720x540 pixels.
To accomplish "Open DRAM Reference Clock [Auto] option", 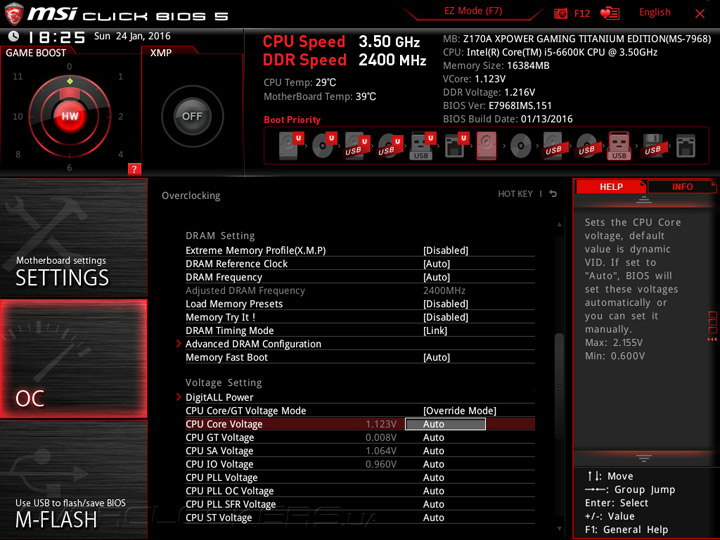I will 436,264.
